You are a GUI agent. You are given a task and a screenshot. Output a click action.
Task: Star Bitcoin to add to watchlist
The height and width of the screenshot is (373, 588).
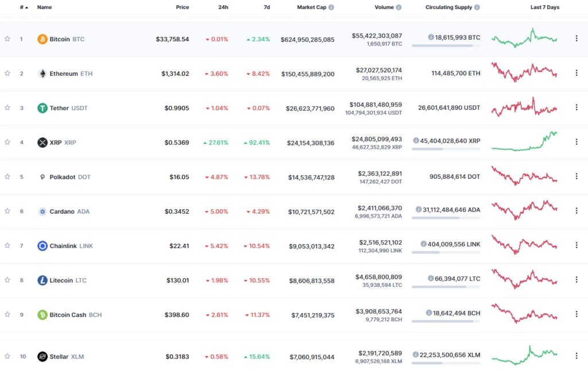tap(7, 39)
